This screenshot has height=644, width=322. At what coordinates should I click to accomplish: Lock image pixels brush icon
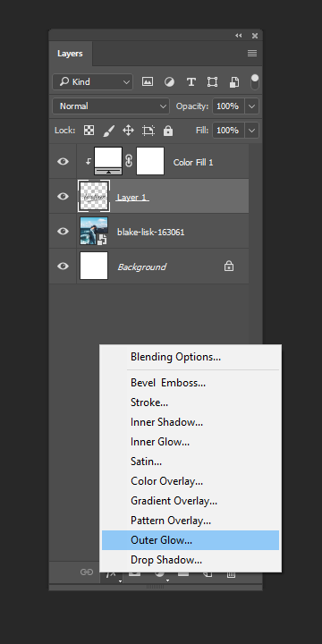click(108, 131)
